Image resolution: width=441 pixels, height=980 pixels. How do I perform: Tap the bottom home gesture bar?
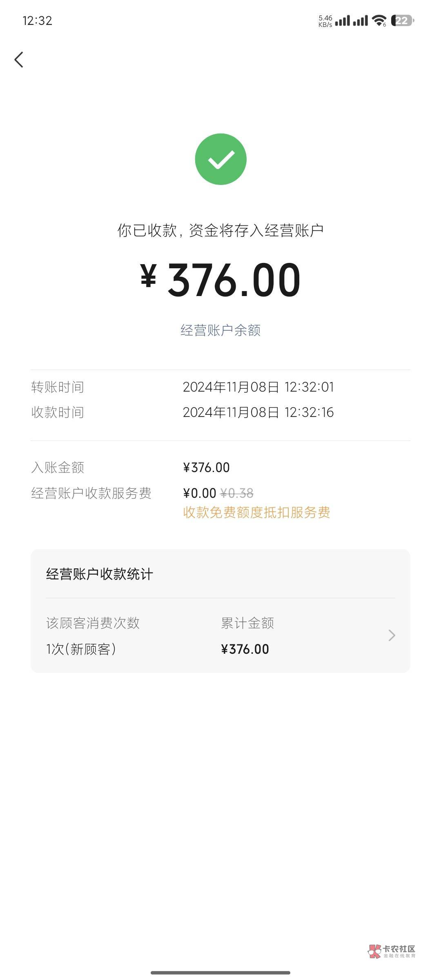220,973
